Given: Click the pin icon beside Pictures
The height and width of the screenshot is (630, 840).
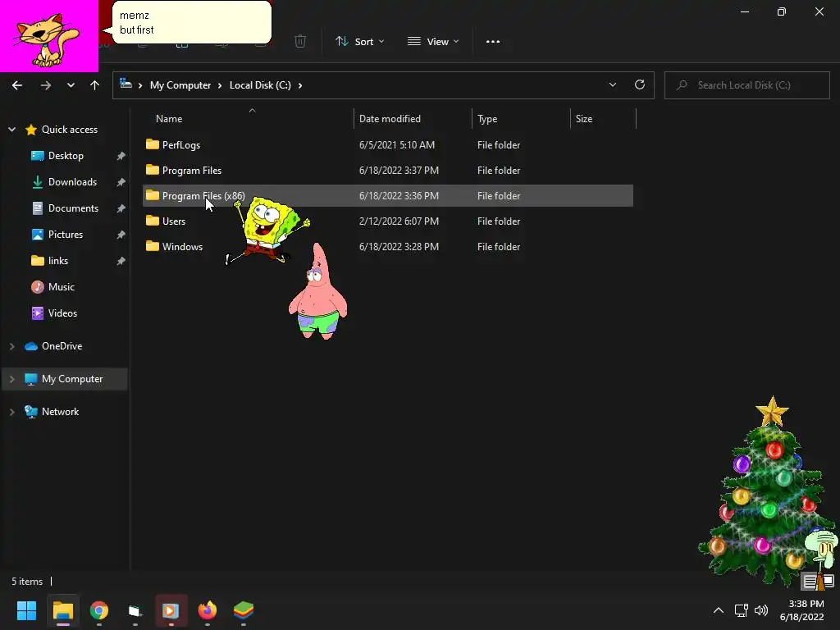Looking at the screenshot, I should coord(121,235).
